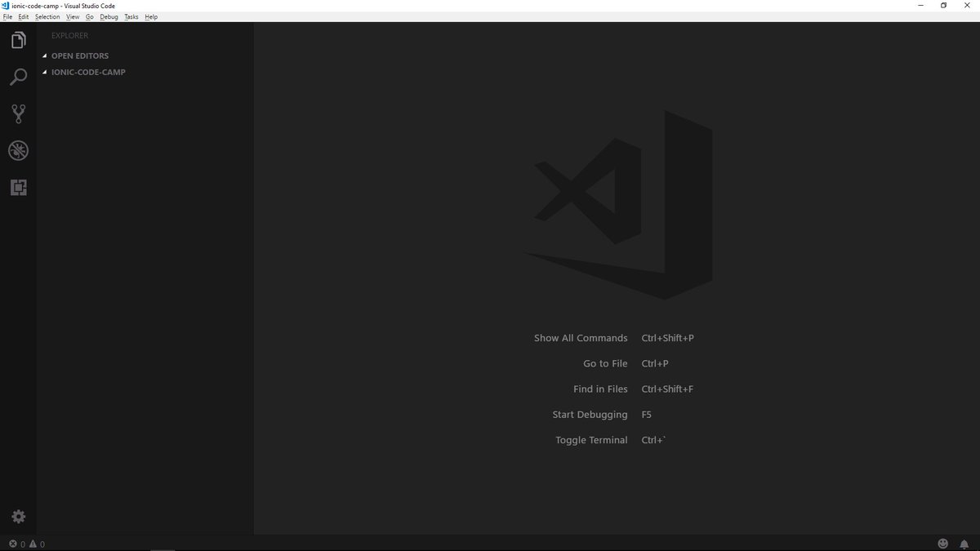This screenshot has width=980, height=551.
Task: Open the Debug menu
Action: [x=109, y=16]
